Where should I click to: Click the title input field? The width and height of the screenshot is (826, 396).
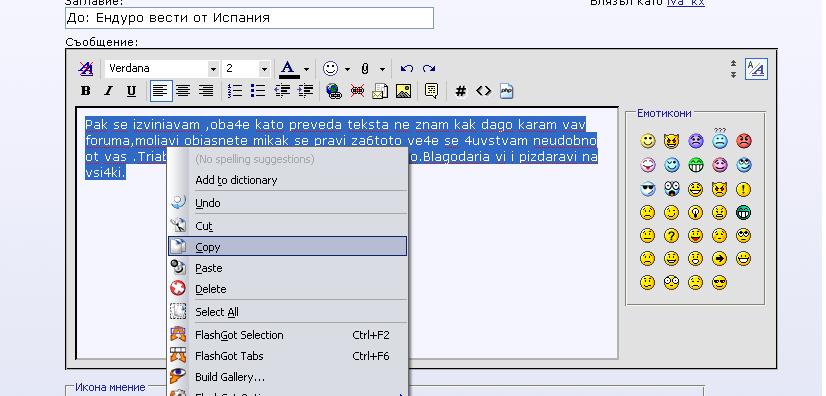click(x=249, y=18)
